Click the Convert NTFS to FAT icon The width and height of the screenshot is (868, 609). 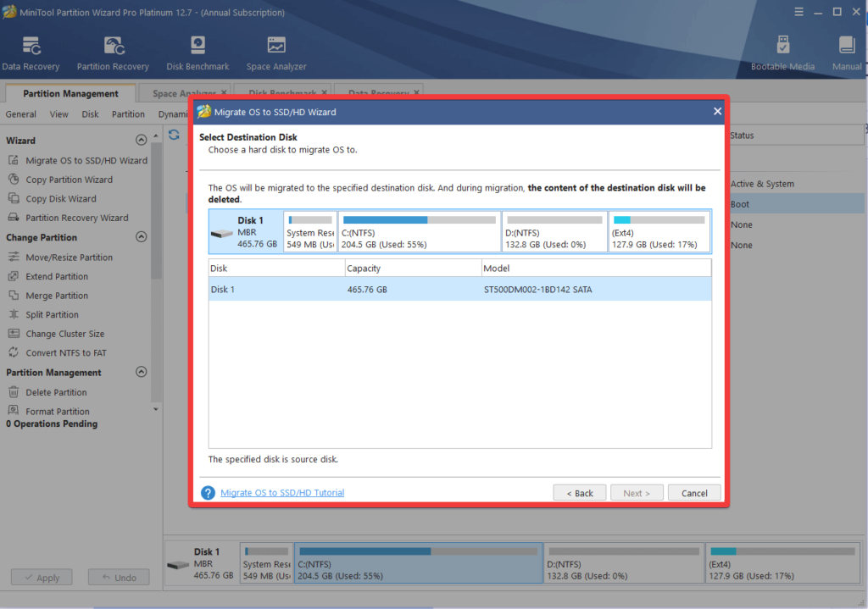(14, 352)
